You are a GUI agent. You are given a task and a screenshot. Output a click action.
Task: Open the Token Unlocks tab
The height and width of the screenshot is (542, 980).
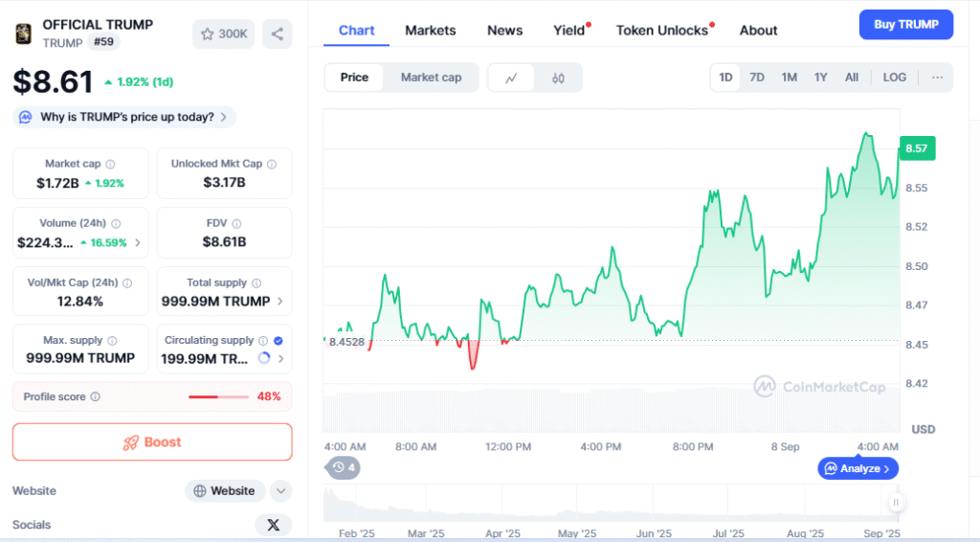tap(663, 31)
